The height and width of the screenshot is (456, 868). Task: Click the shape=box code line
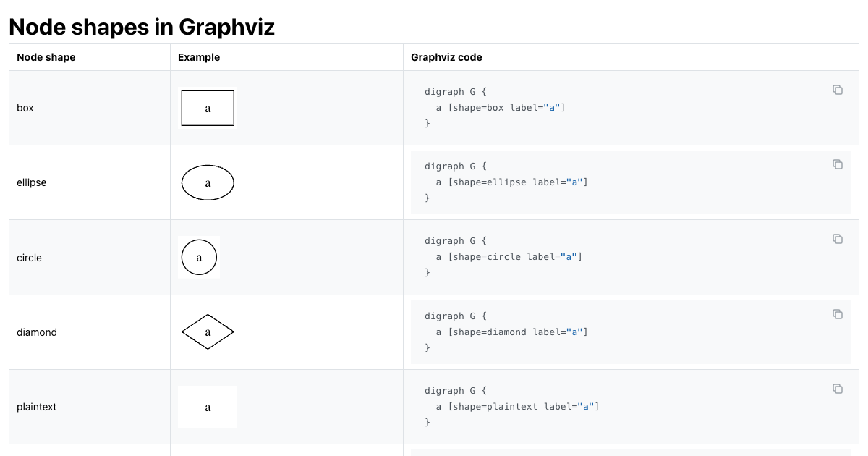point(500,108)
